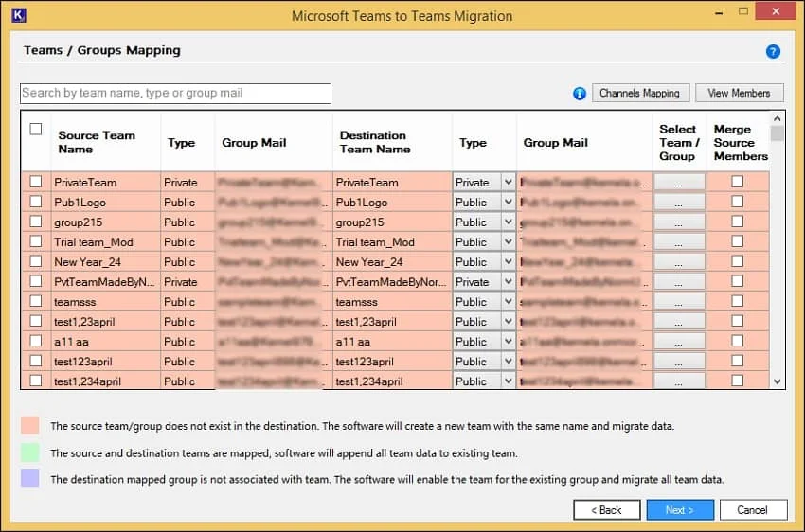The width and height of the screenshot is (805, 532).
Task: Click the blue info icon beside Channels Mapping
Action: tap(579, 94)
